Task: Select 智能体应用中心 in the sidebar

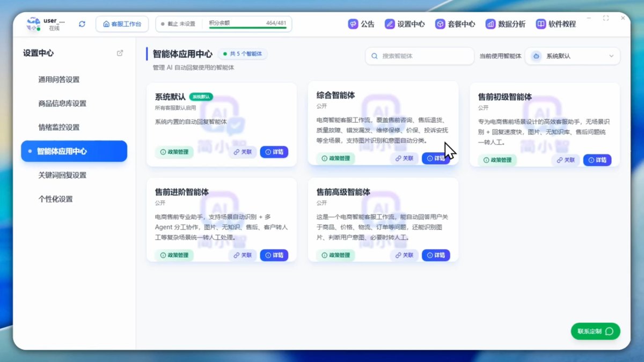Action: click(74, 151)
